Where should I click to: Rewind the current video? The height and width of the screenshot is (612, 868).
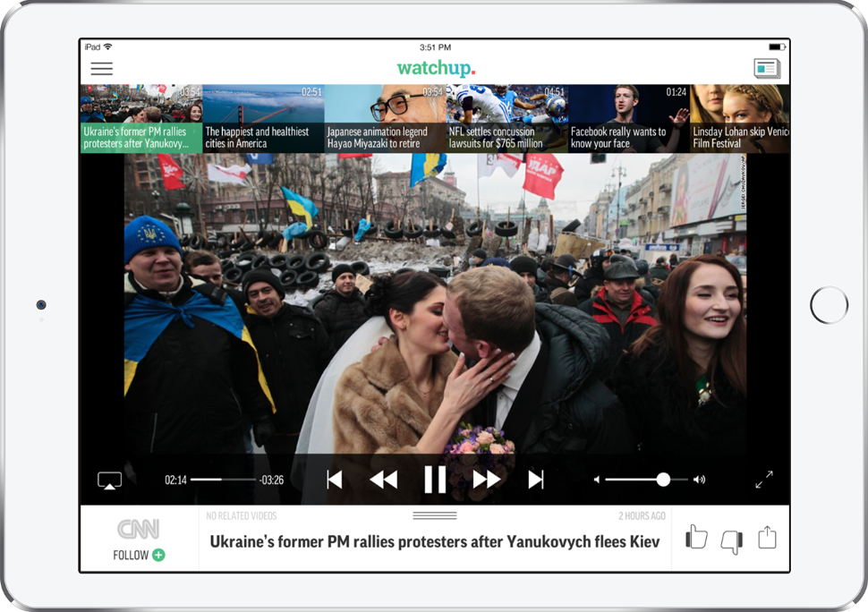[x=384, y=480]
